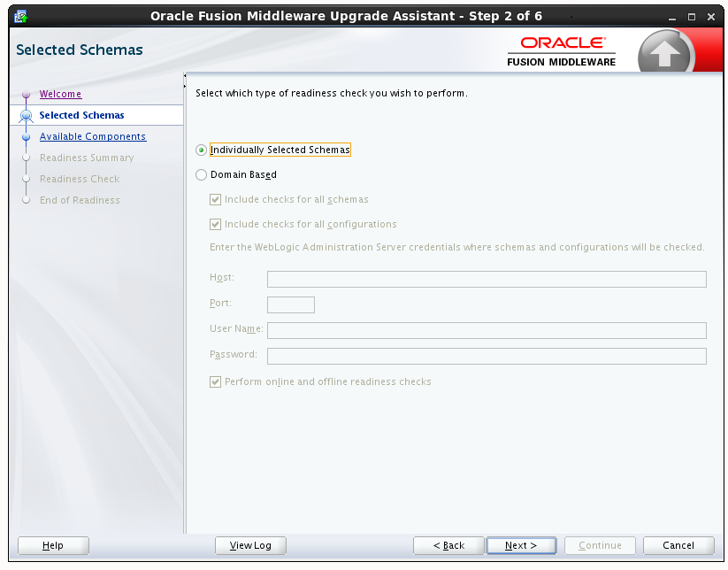Click the Continue button
728x570 pixels.
(600, 545)
